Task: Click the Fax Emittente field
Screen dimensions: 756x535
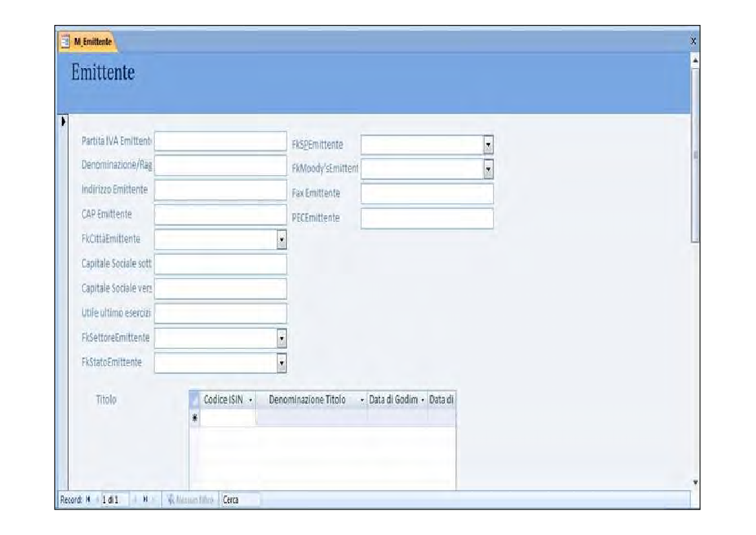Action: tap(427, 193)
